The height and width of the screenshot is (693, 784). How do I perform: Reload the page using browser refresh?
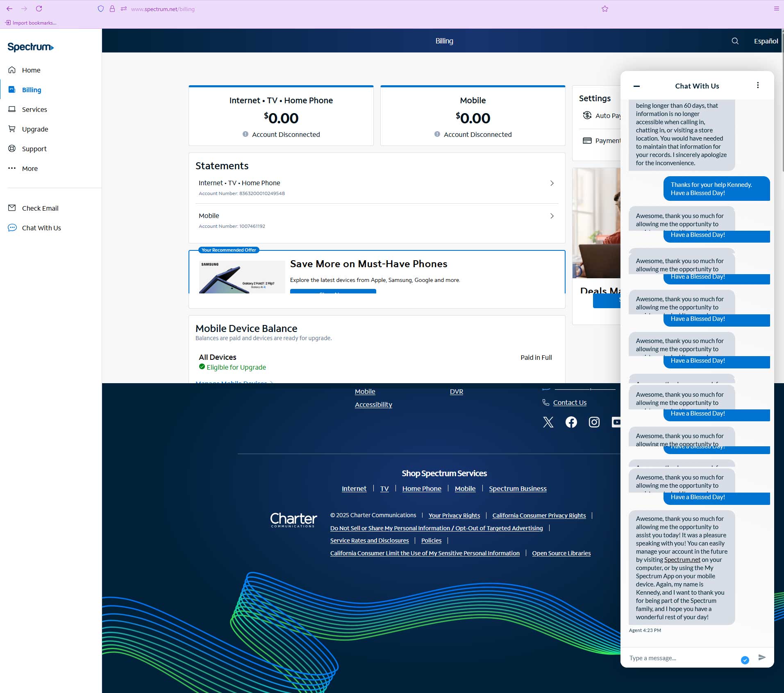(x=39, y=9)
